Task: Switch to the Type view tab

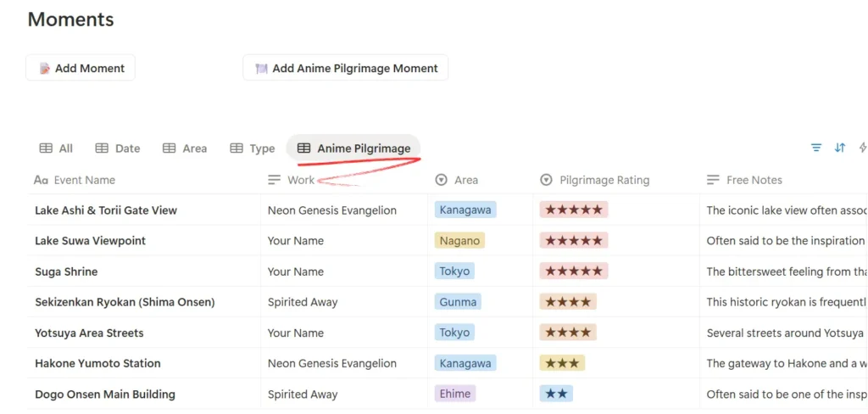Action: pyautogui.click(x=253, y=148)
